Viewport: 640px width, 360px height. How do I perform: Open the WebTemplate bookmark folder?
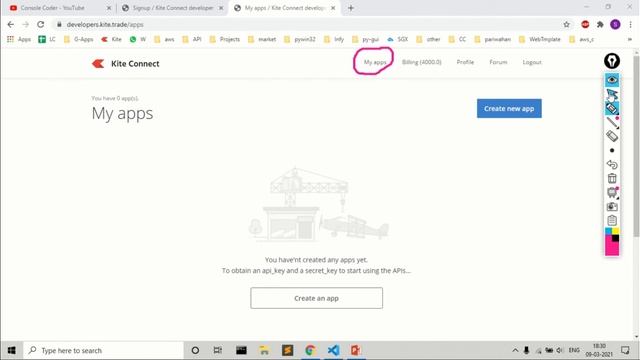(540, 39)
